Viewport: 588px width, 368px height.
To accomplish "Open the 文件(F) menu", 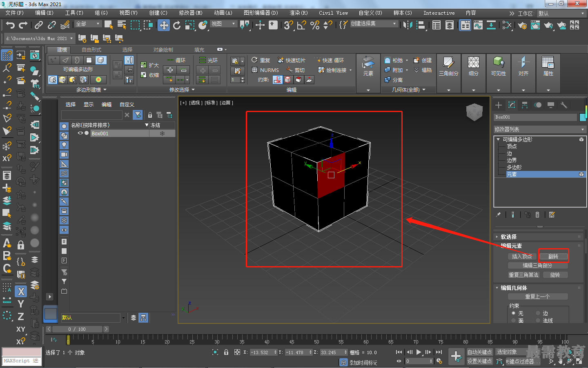I will 15,13.
